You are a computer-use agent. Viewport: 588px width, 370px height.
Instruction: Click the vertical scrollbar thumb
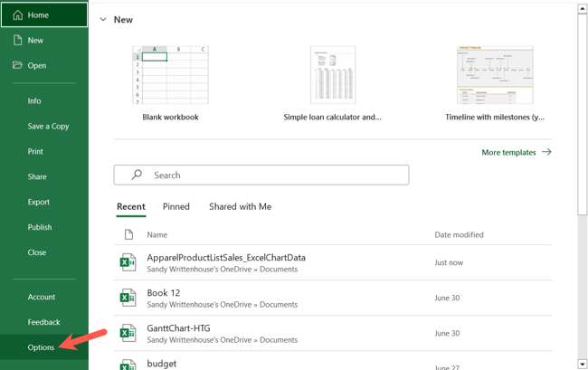[582, 114]
